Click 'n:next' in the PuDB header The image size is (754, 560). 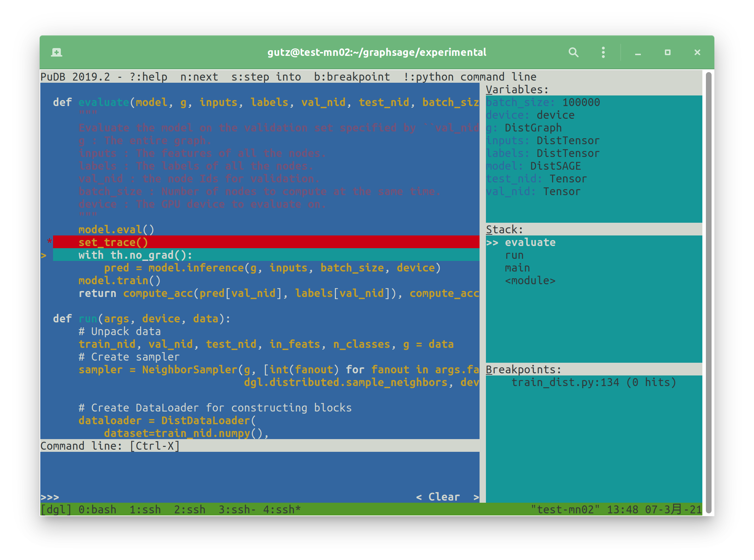point(199,77)
